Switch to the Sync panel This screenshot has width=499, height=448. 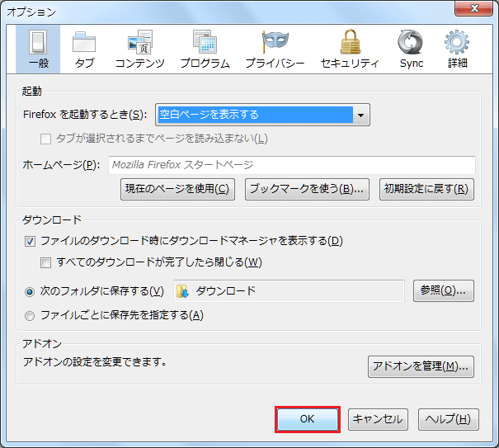[412, 49]
